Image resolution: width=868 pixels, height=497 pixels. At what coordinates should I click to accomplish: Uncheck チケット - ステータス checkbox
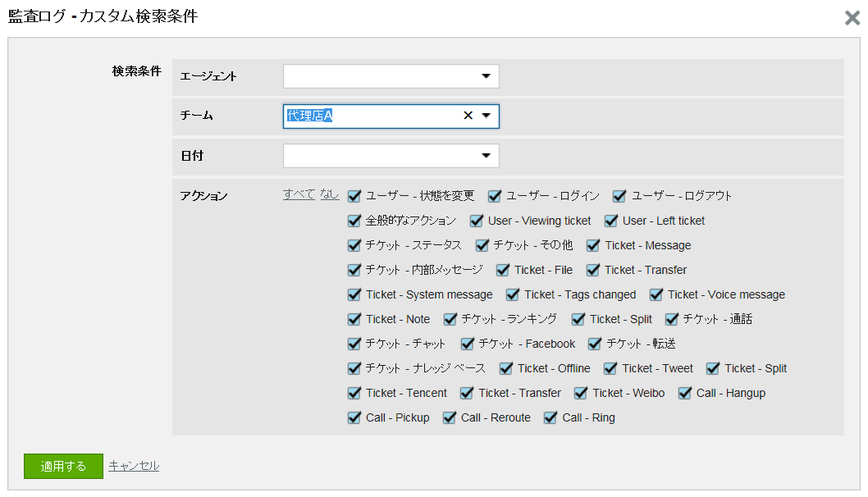click(x=354, y=245)
